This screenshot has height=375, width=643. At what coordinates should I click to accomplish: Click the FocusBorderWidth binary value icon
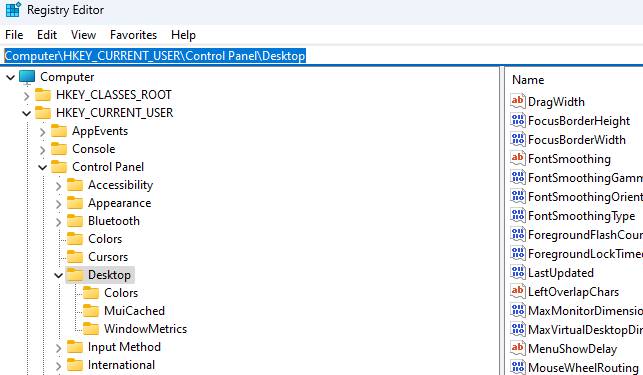(518, 139)
